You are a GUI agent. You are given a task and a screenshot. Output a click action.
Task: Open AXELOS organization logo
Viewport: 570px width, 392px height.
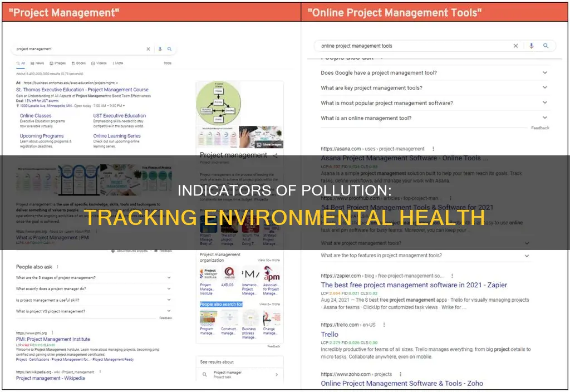(x=229, y=273)
